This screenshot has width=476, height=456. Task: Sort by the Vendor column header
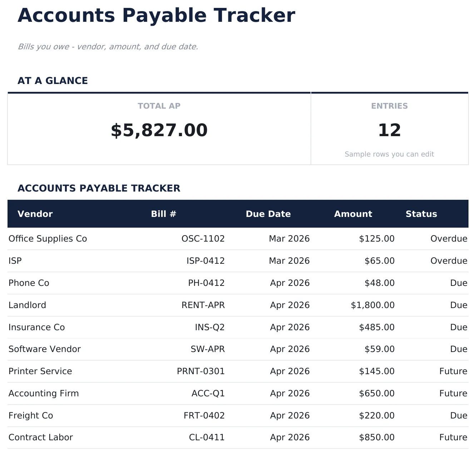(x=35, y=214)
